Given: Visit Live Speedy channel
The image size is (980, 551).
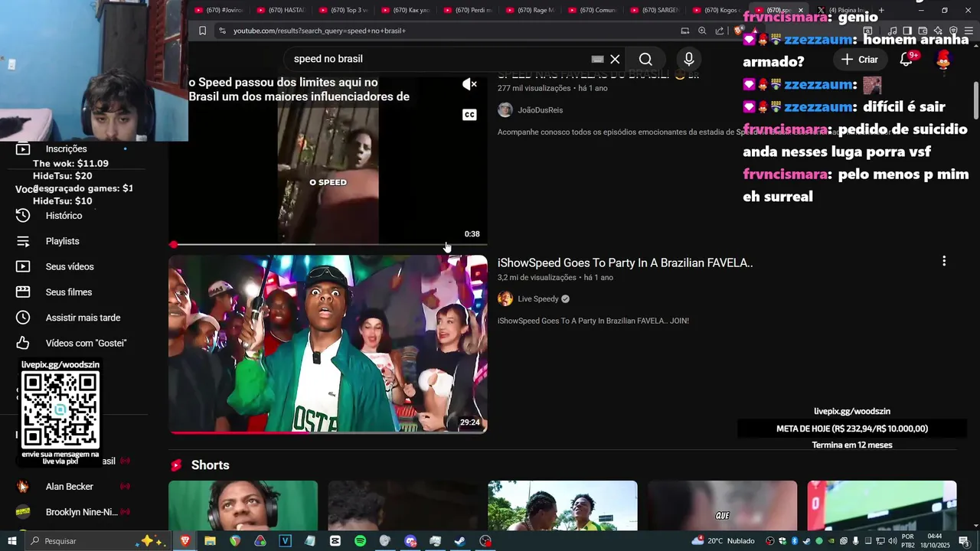Looking at the screenshot, I should click(x=538, y=298).
